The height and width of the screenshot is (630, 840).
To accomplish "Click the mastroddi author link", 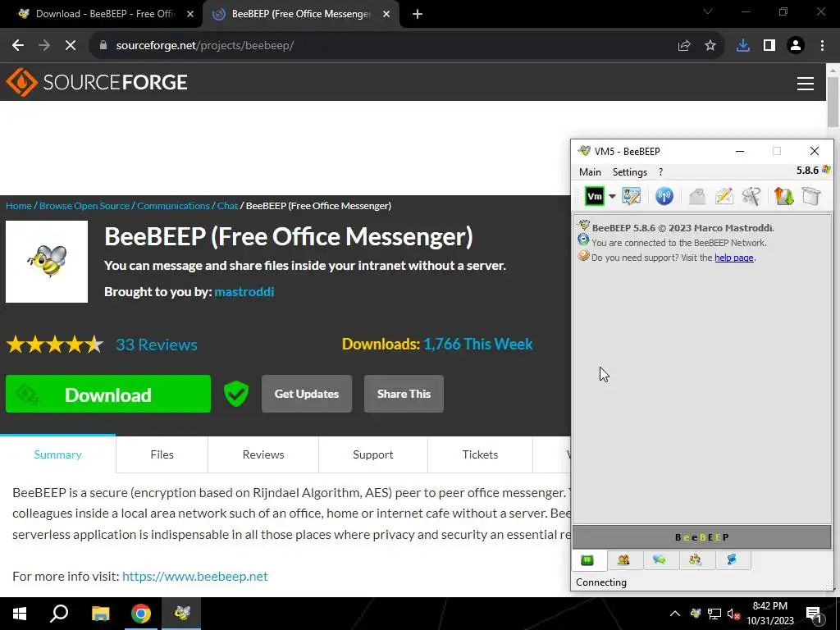I will 244,291.
